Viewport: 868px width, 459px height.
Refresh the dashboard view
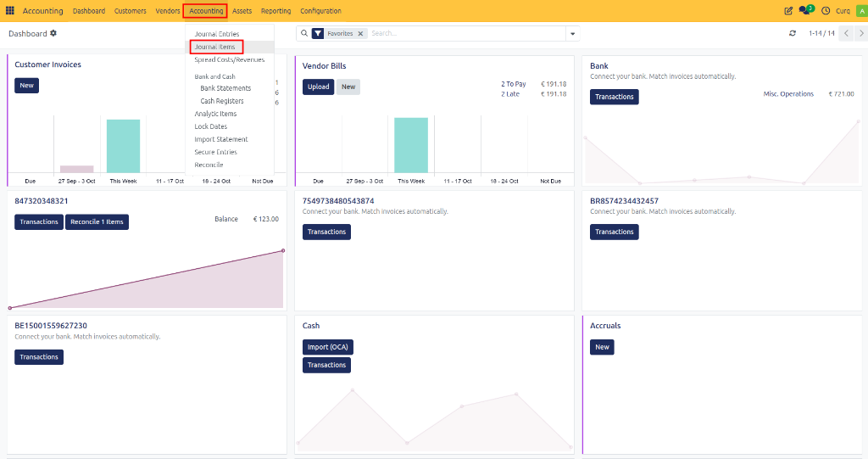[x=793, y=33]
